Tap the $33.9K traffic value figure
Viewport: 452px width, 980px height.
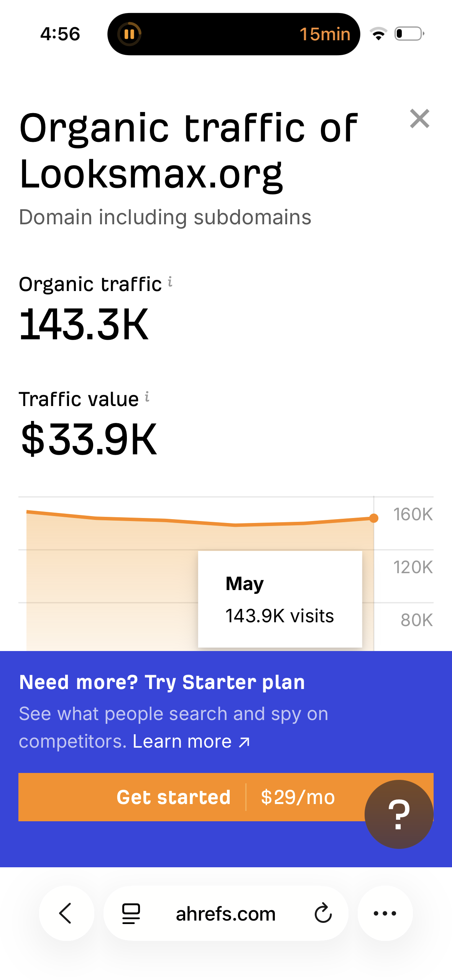89,439
